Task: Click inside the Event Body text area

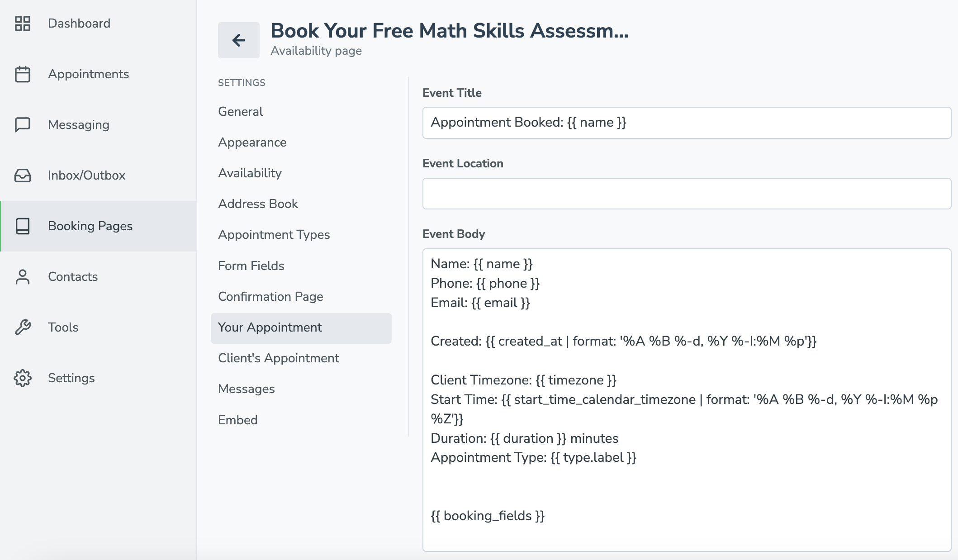Action: 687,400
